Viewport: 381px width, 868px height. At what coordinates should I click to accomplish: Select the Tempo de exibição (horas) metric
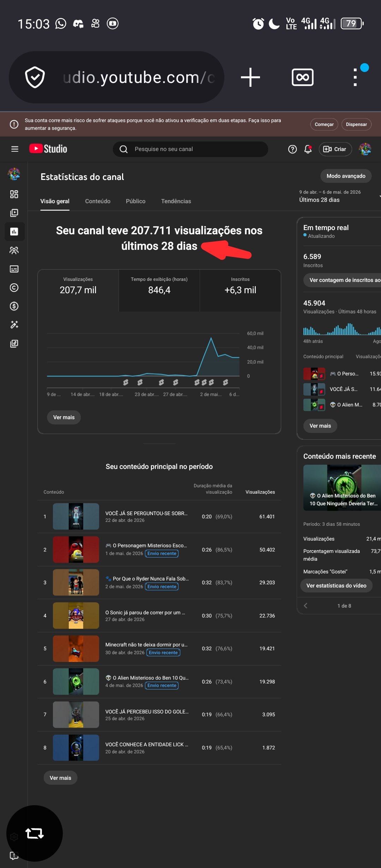[159, 290]
